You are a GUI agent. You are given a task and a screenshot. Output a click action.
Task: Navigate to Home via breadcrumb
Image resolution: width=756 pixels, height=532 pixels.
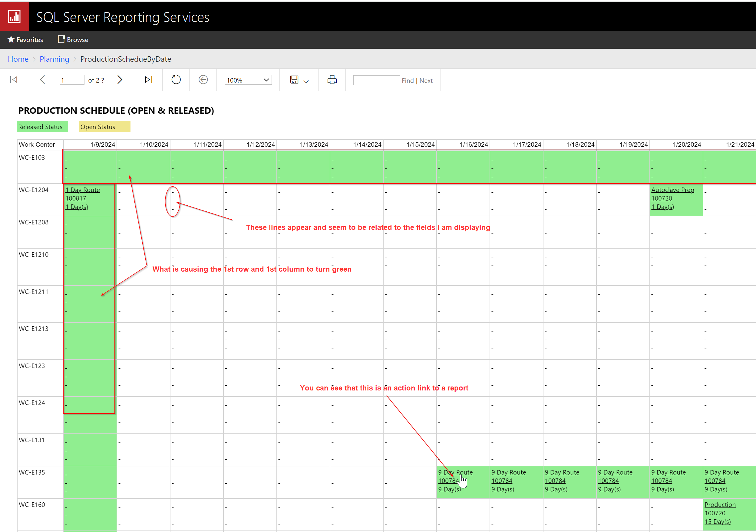coord(18,59)
